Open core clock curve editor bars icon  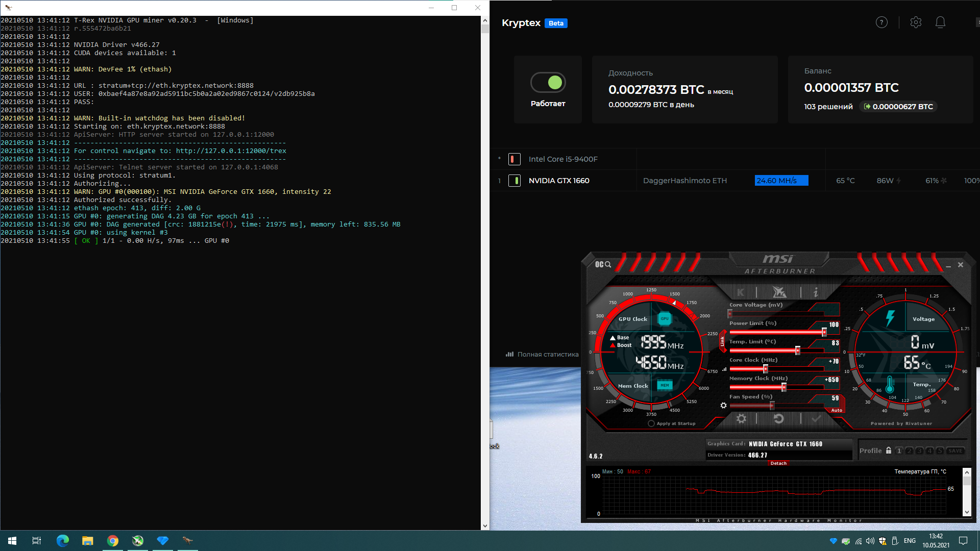[x=724, y=369]
